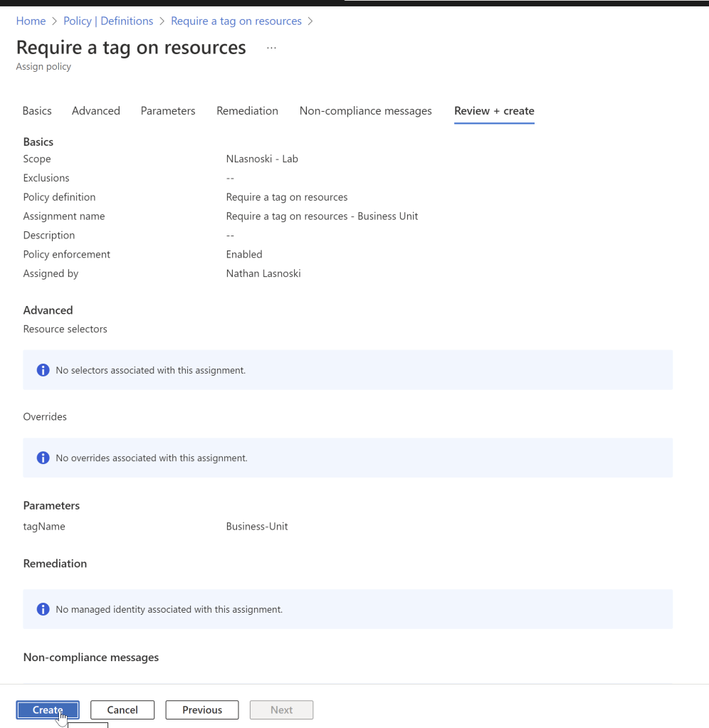This screenshot has height=728, width=709.
Task: Select the Review + create tab
Action: (494, 110)
